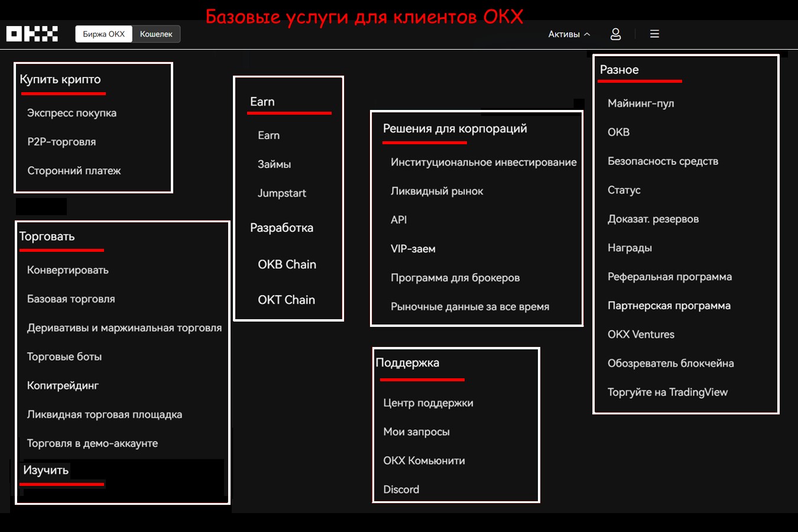
Task: Open VIP-заем
Action: click(413, 249)
